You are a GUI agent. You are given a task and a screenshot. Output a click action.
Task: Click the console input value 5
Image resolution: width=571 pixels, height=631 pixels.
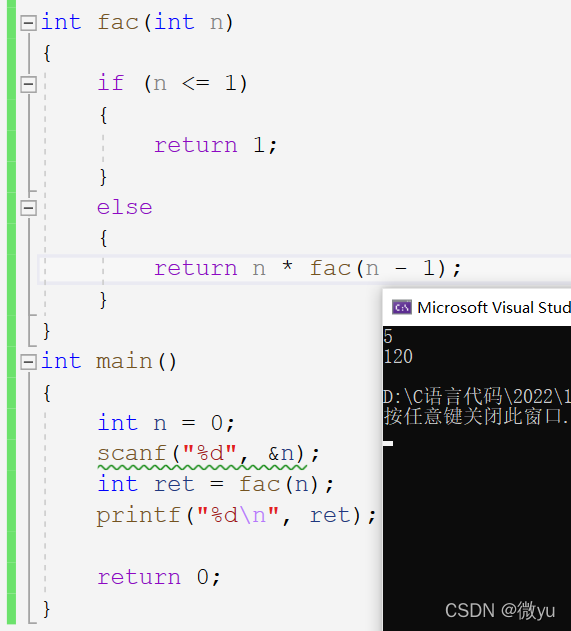click(x=388, y=337)
